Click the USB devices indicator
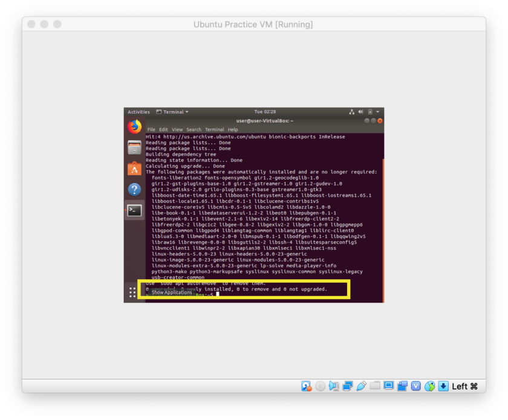Screen dimensions: 508x420 (361, 386)
